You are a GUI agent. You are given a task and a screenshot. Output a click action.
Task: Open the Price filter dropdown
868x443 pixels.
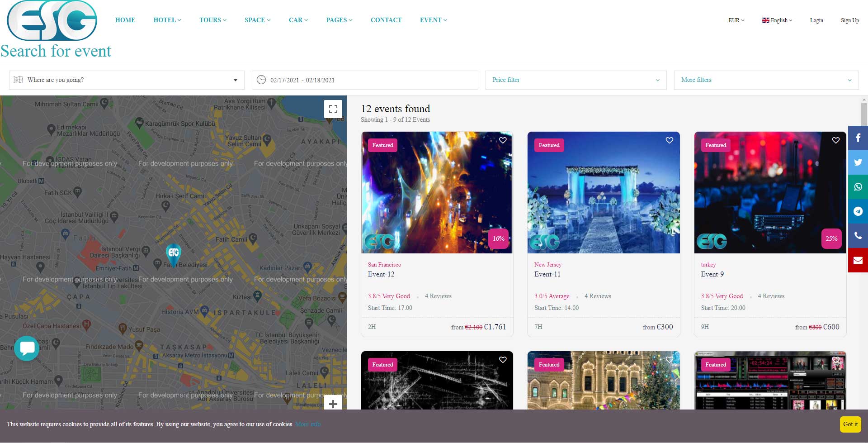coord(576,80)
